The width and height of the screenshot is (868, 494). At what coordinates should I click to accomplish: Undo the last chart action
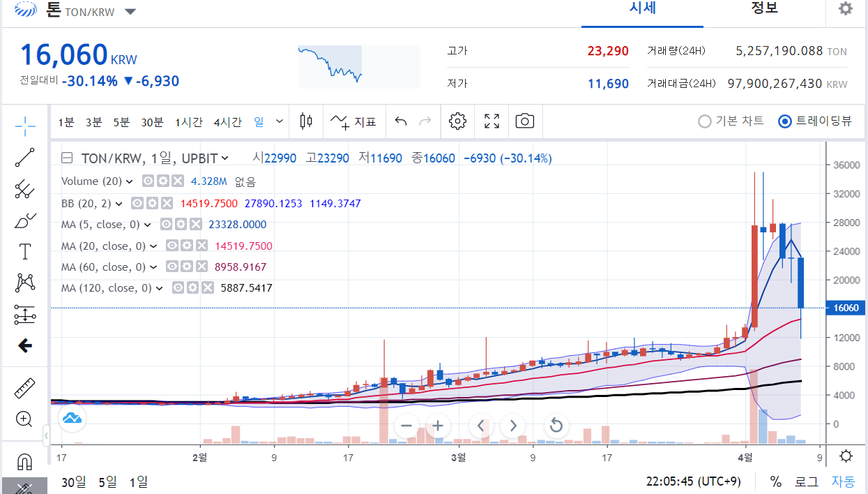tap(401, 121)
